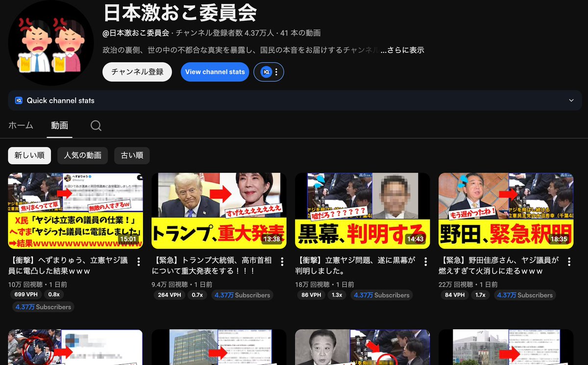This screenshot has width=588, height=365.
Task: Click the 18万 回視聴 view count text
Action: 313,284
